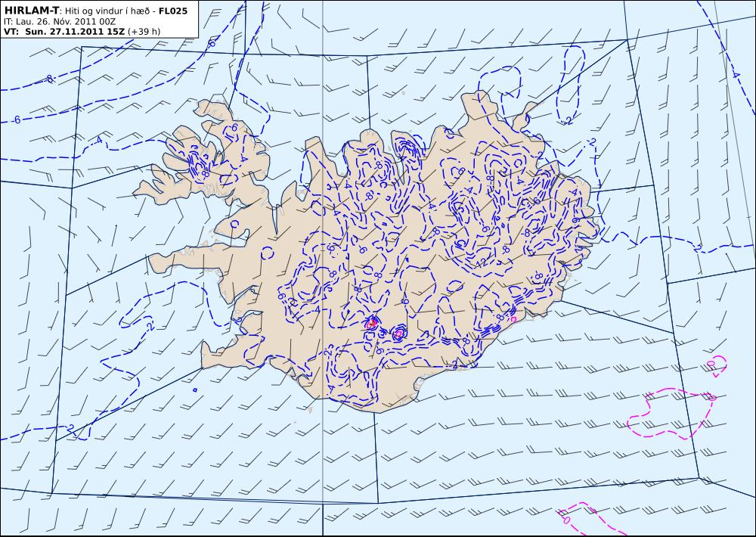Select the 'IT: Lau. 26. Nóv. 2011 00Z' line

pyautogui.click(x=59, y=22)
